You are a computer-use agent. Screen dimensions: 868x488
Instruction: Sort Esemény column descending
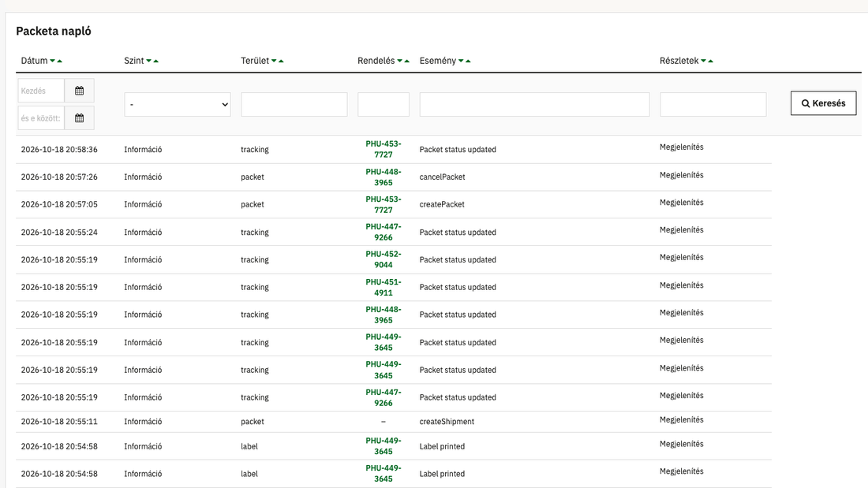pyautogui.click(x=461, y=61)
